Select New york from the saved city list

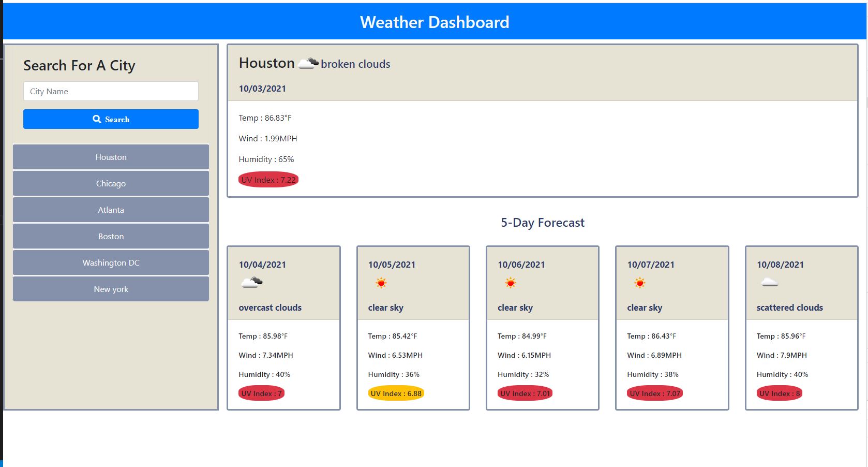110,289
